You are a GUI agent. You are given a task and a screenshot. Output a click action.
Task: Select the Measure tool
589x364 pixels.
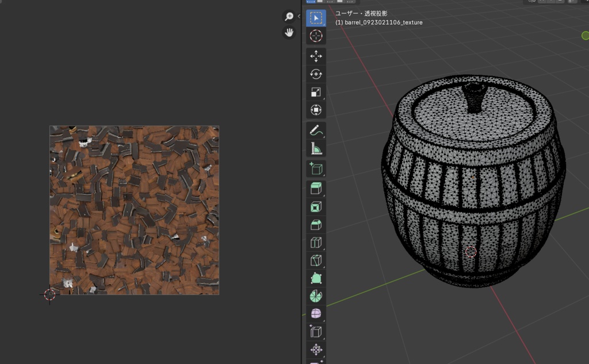click(316, 148)
